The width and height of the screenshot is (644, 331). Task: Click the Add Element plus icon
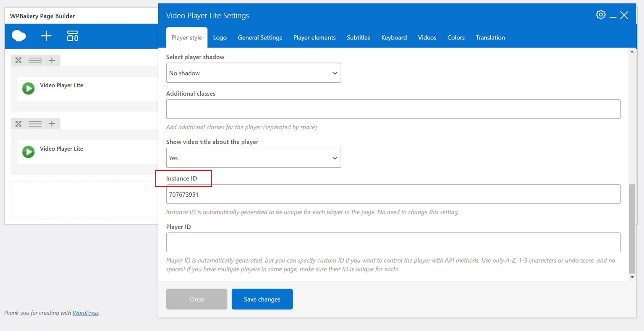pyautogui.click(x=46, y=36)
